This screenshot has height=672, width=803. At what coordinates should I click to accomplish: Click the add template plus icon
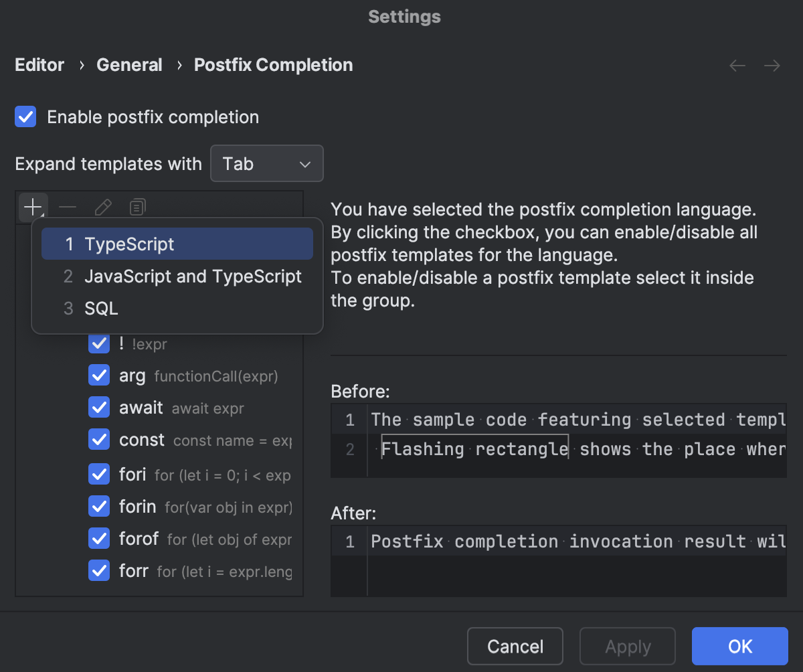(33, 207)
